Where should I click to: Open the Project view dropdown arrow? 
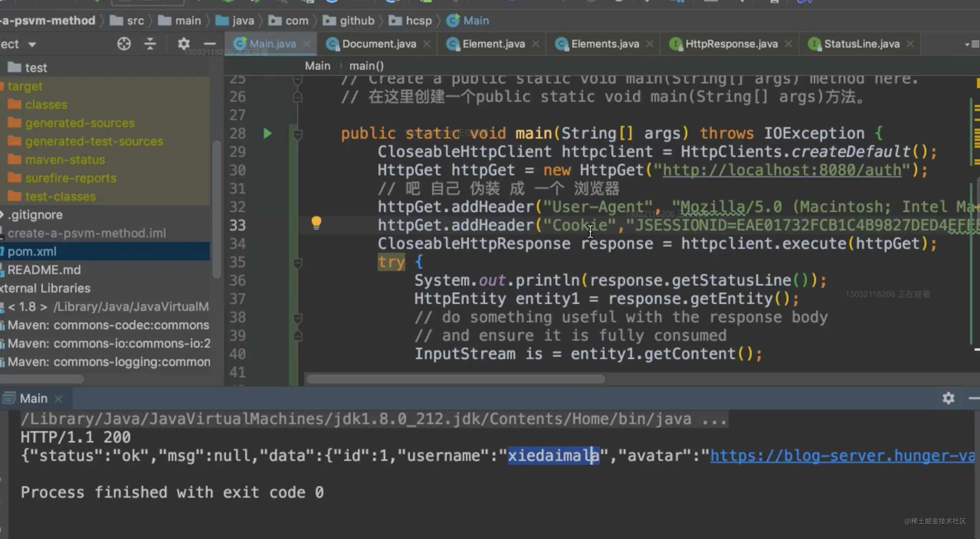32,45
